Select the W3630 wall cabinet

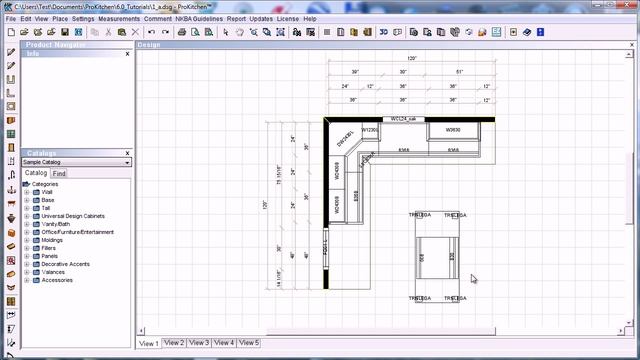click(x=453, y=131)
